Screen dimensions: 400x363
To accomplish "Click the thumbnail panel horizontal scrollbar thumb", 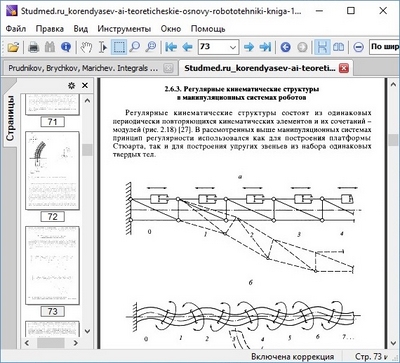I will pos(51,343).
